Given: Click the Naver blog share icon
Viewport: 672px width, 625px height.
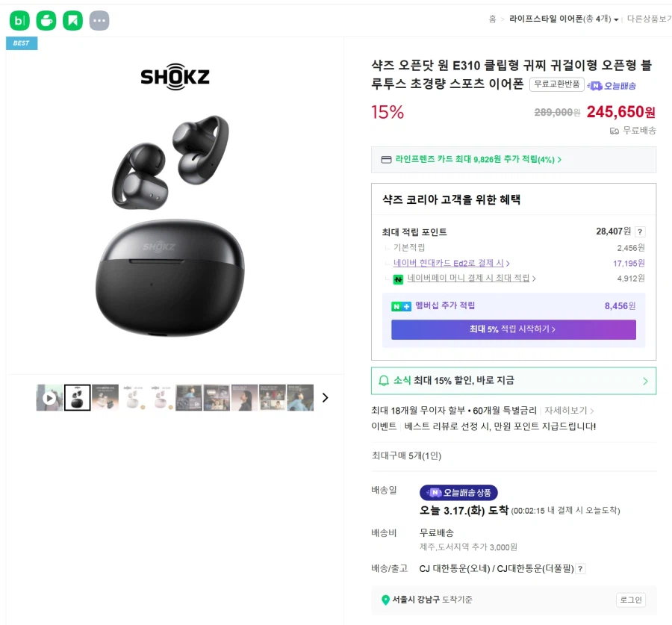Looking at the screenshot, I should 20,20.
